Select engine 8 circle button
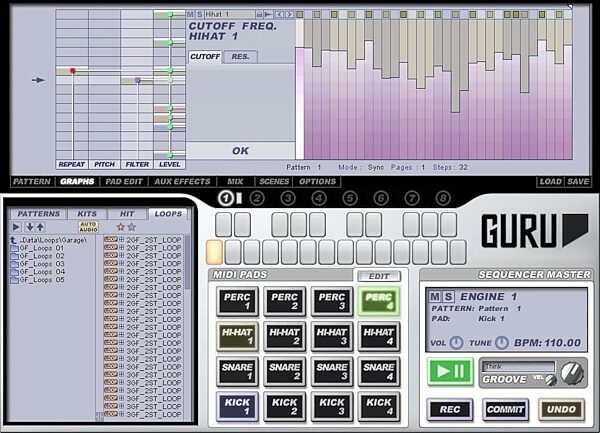The width and height of the screenshot is (600, 433). point(443,198)
